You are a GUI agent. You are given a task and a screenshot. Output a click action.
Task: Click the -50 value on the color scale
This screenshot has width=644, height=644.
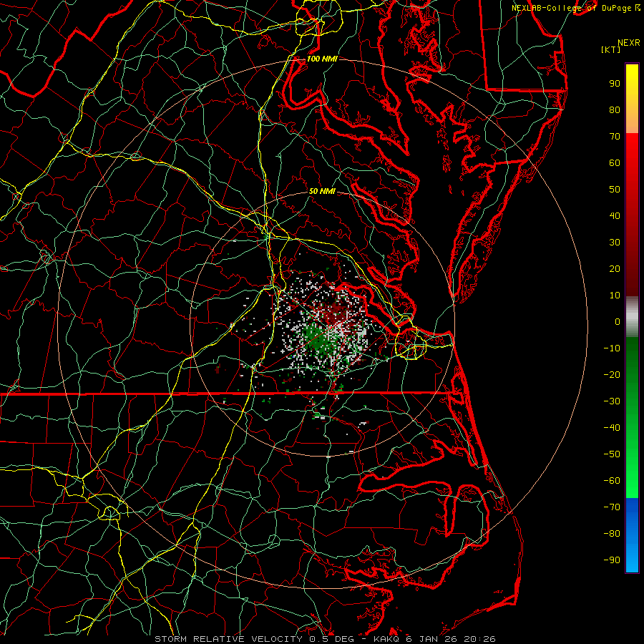coord(612,454)
